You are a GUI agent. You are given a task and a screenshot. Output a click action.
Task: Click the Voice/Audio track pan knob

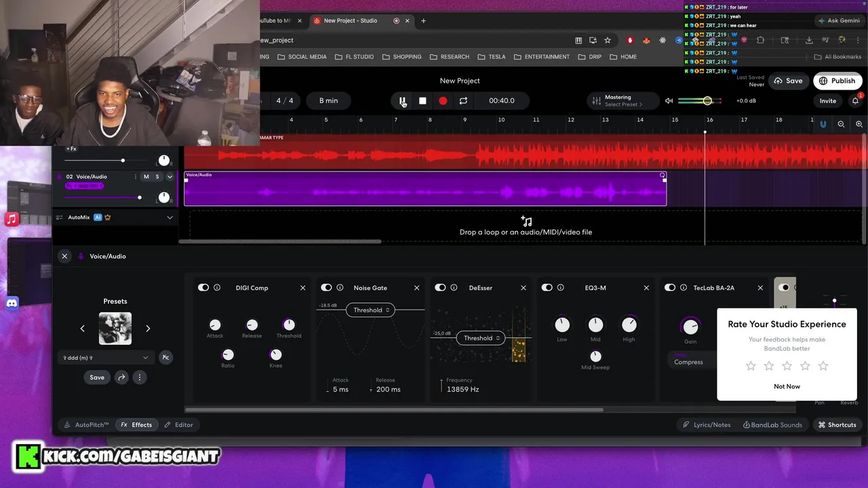pos(163,197)
